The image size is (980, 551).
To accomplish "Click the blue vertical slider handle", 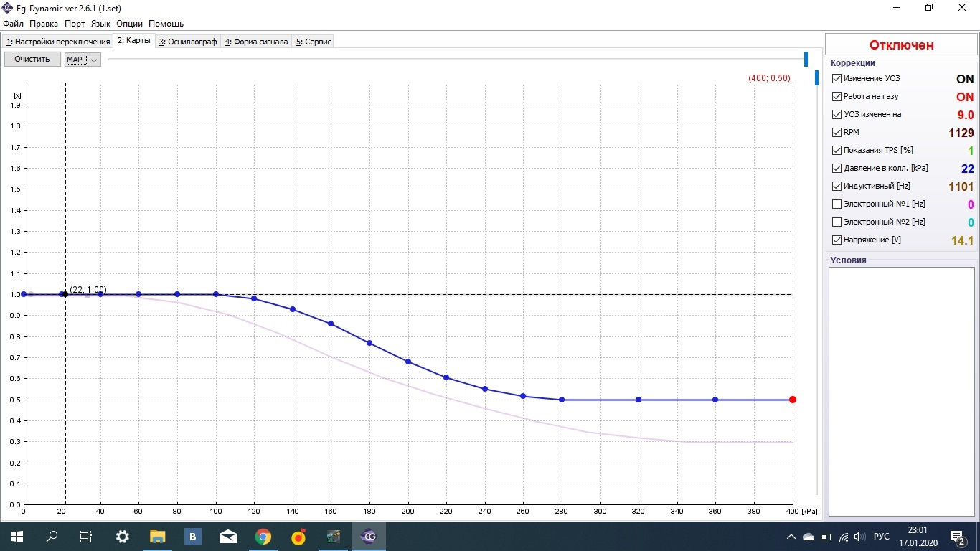I will [816, 77].
